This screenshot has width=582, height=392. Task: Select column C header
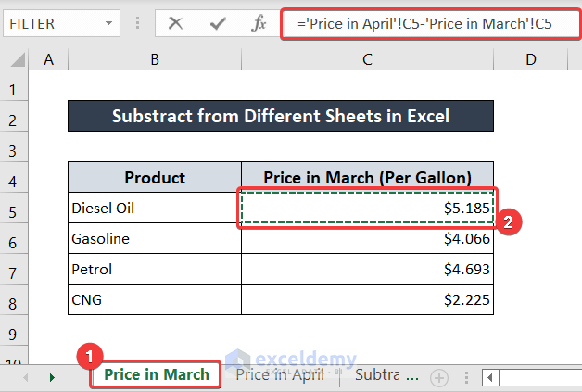click(367, 60)
